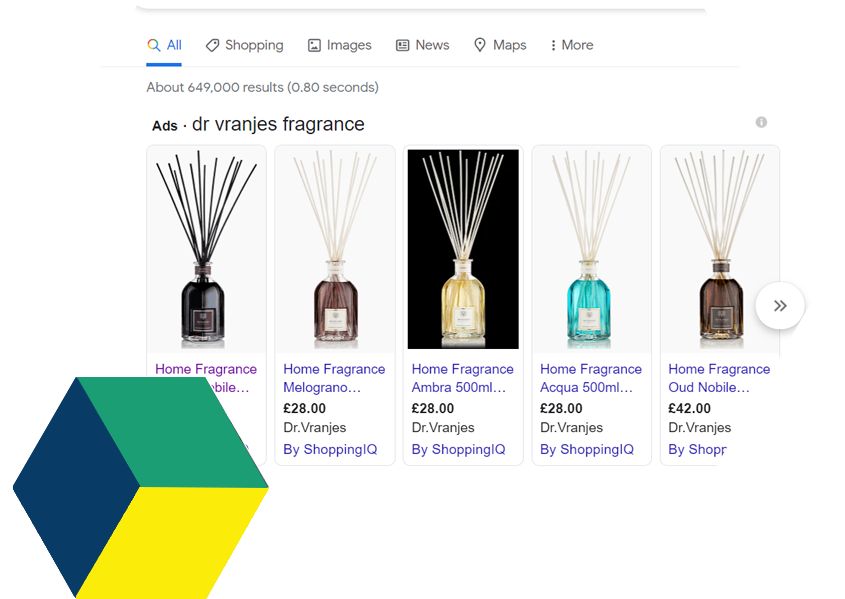
Task: Select the All search tab
Action: pos(164,45)
